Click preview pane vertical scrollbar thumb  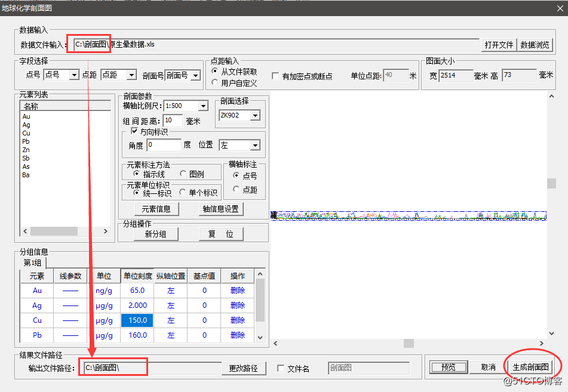click(x=551, y=183)
